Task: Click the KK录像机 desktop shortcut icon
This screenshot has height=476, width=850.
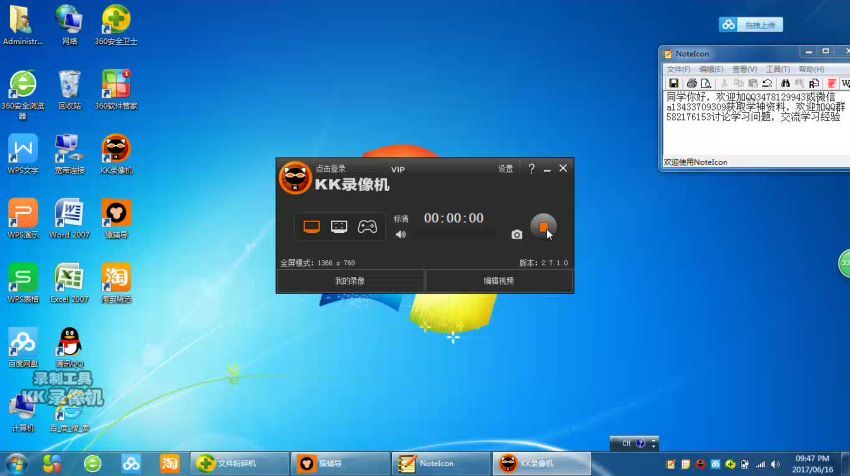Action: point(116,155)
